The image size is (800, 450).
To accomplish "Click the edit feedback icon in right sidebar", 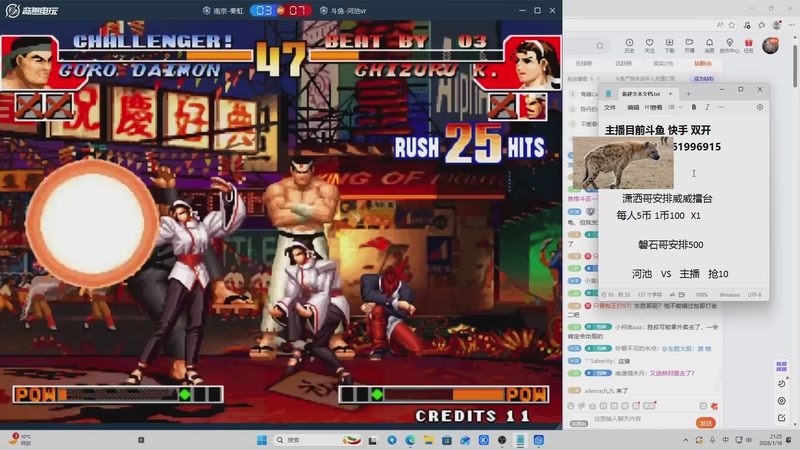I will pos(782,418).
